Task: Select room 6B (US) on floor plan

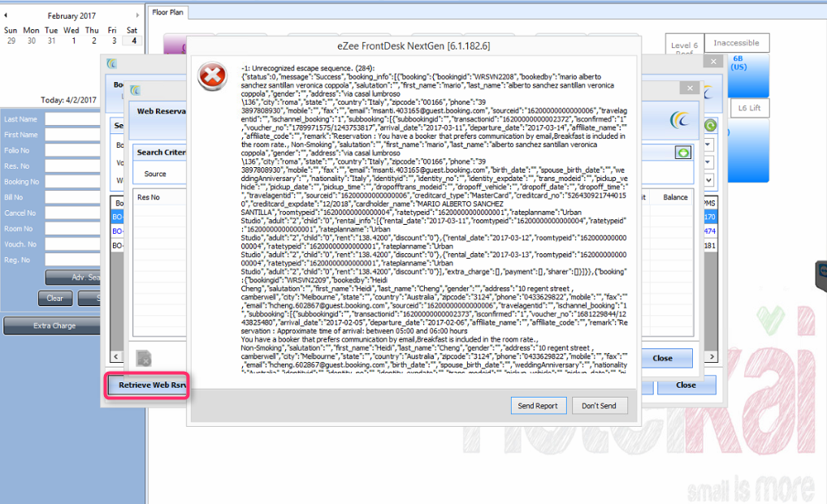Action: 748,75
